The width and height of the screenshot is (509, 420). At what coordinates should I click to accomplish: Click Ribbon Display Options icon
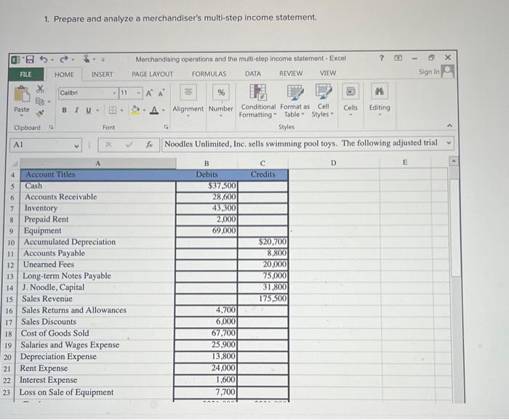[398, 58]
